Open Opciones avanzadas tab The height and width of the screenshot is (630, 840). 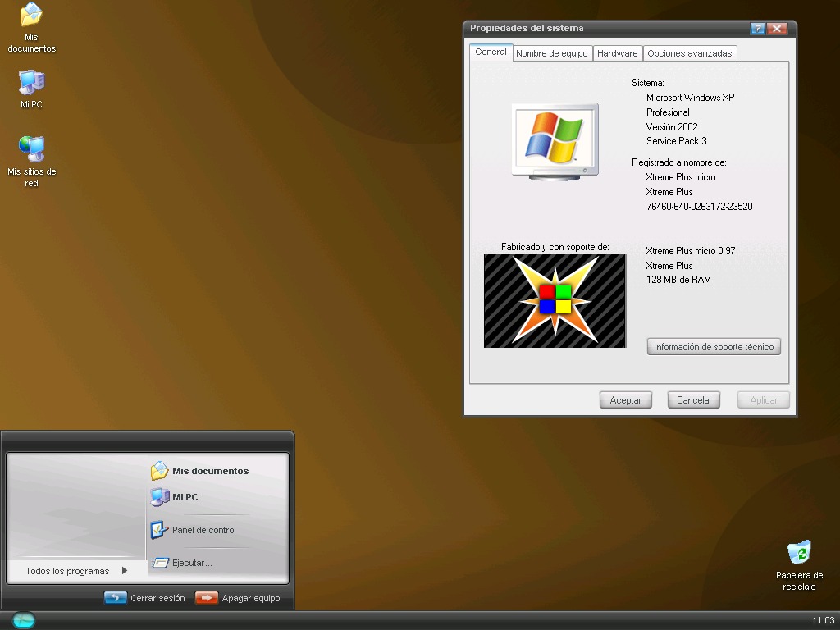click(689, 53)
